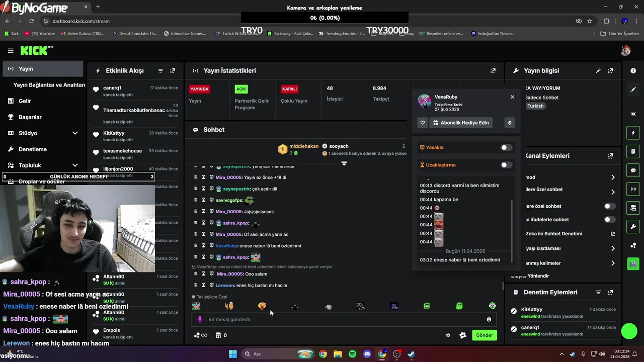Image resolution: width=644 pixels, height=362 pixels.
Task: Toggle the lightning activity feed icon in right sidebar
Action: 633,133
